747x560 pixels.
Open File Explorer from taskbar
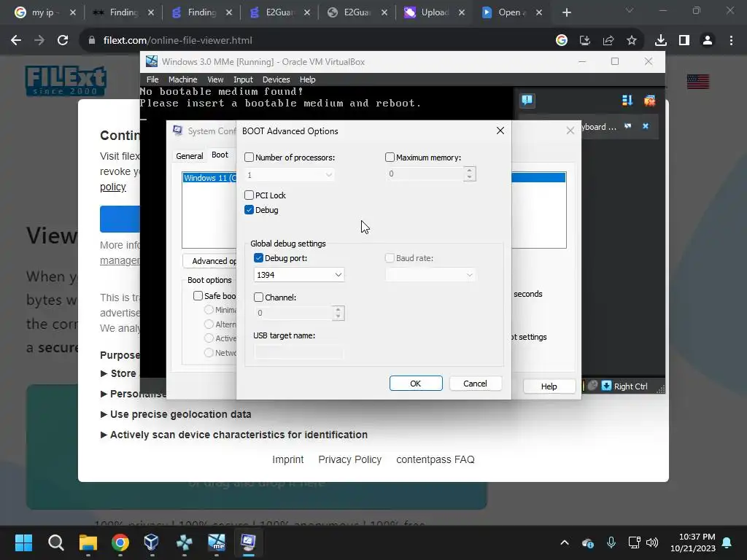pos(88,542)
